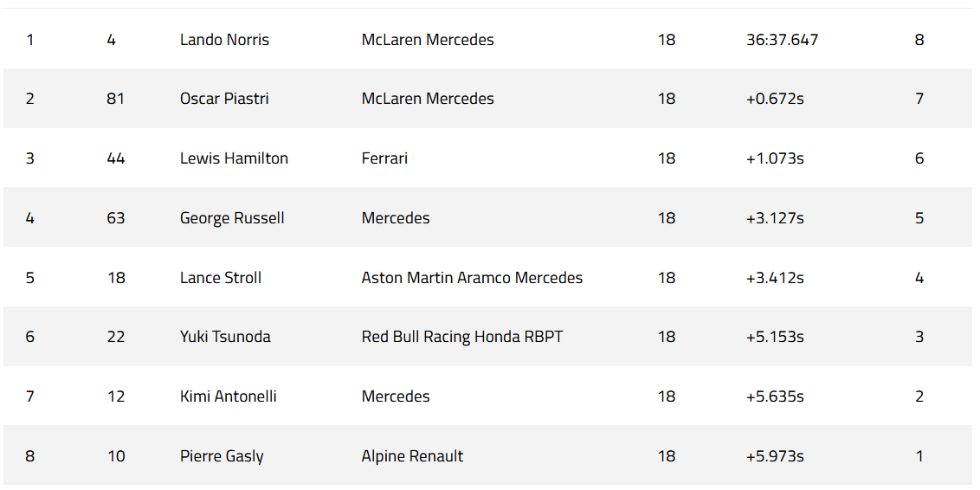Click Red Bull Racing Honda RBPT

click(462, 337)
